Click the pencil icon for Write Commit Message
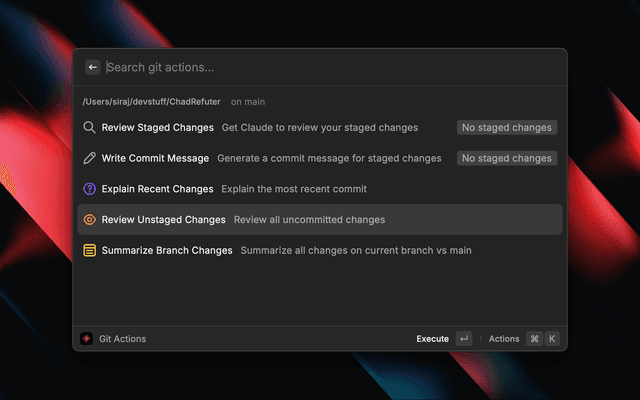Image resolution: width=640 pixels, height=400 pixels. pos(90,158)
